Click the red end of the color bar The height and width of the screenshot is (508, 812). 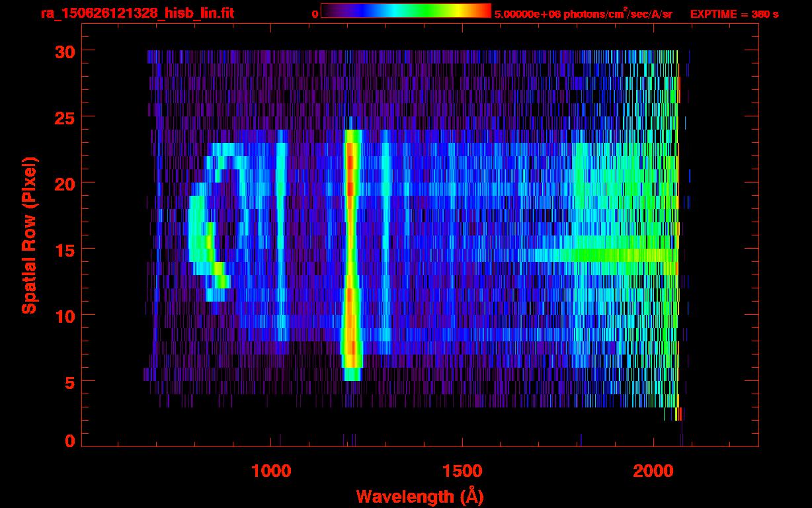click(483, 11)
